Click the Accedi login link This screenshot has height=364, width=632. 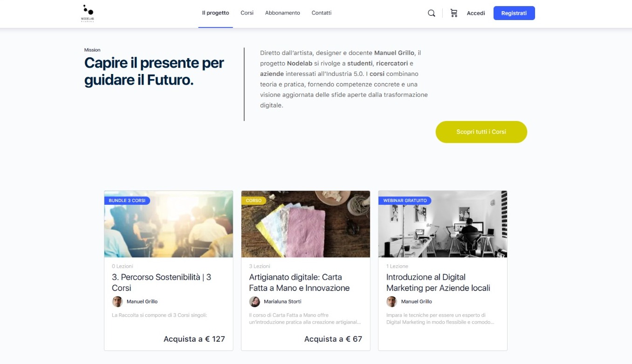[476, 13]
